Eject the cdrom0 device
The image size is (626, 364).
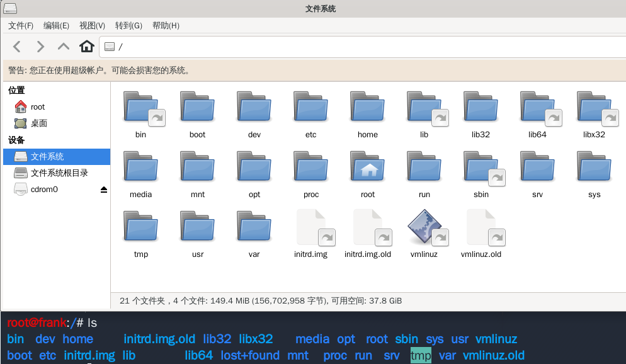[104, 190]
